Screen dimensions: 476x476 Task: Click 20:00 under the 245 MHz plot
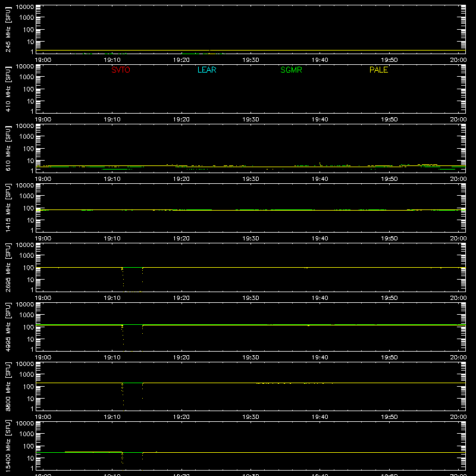(x=458, y=60)
